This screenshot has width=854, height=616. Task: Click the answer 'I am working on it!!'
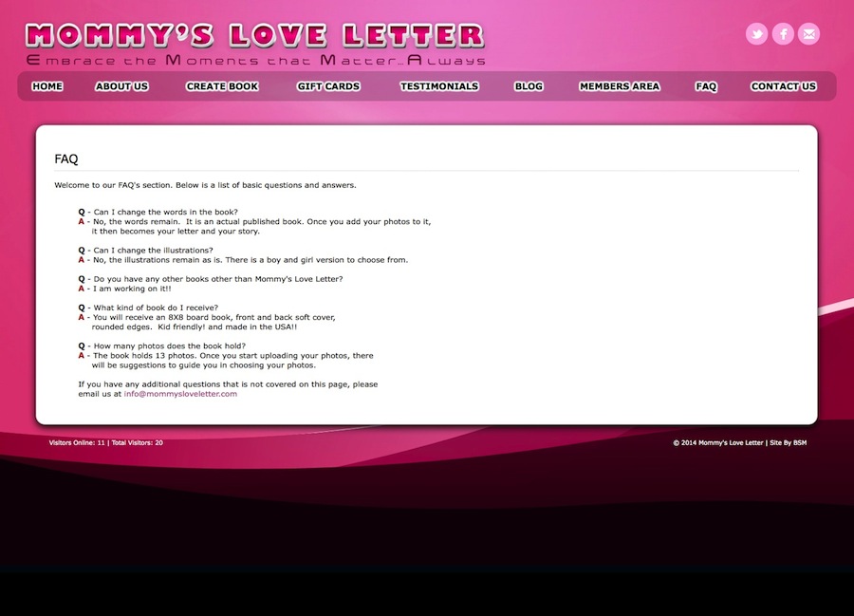tap(124, 289)
